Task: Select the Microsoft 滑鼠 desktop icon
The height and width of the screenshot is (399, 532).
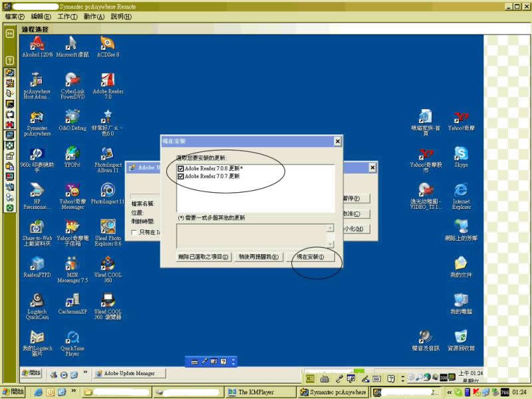Action: (x=72, y=47)
